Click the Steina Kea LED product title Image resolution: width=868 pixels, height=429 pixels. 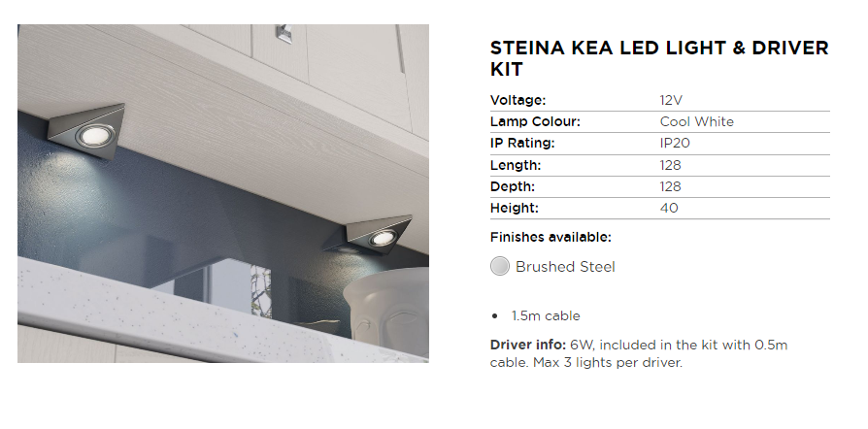pos(659,58)
